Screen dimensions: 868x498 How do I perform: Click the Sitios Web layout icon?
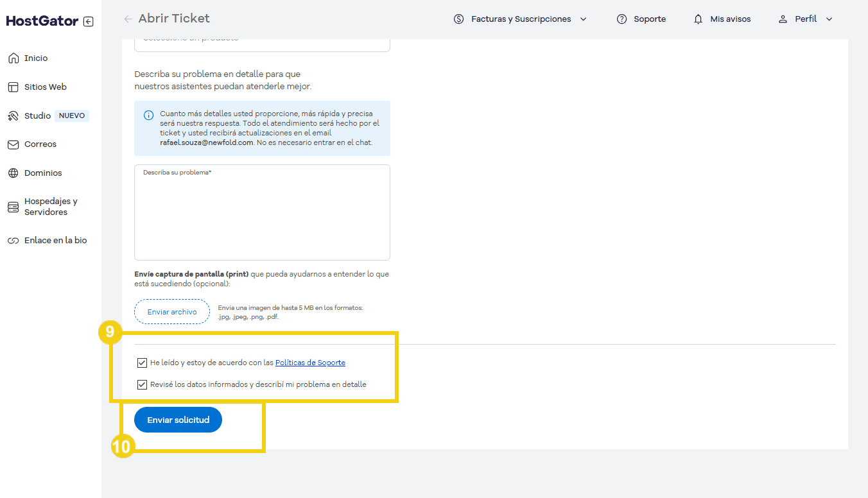[13, 87]
